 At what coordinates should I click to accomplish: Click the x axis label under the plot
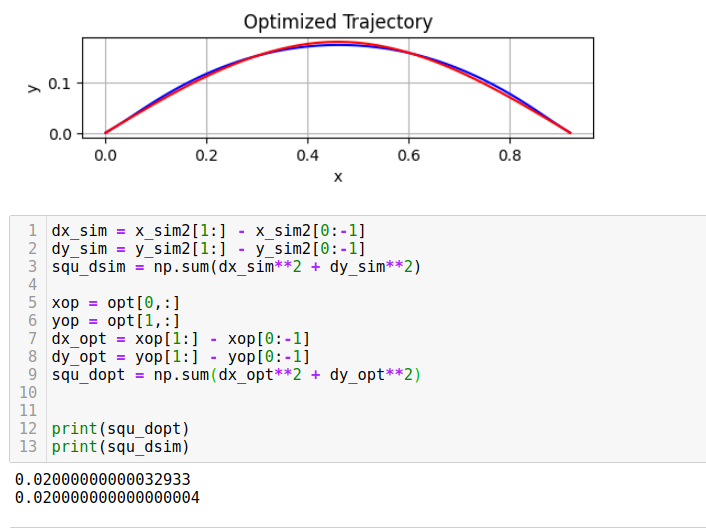click(x=338, y=177)
